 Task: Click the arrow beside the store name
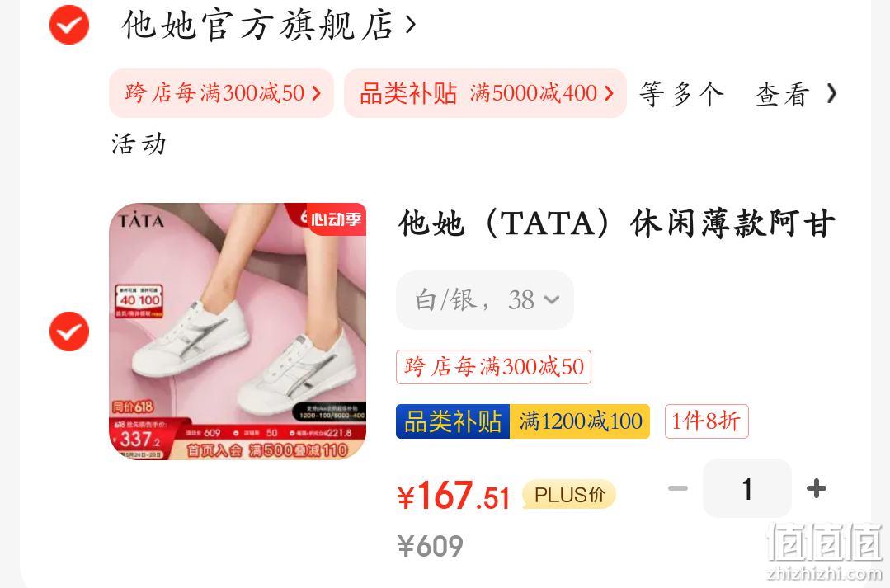[411, 25]
